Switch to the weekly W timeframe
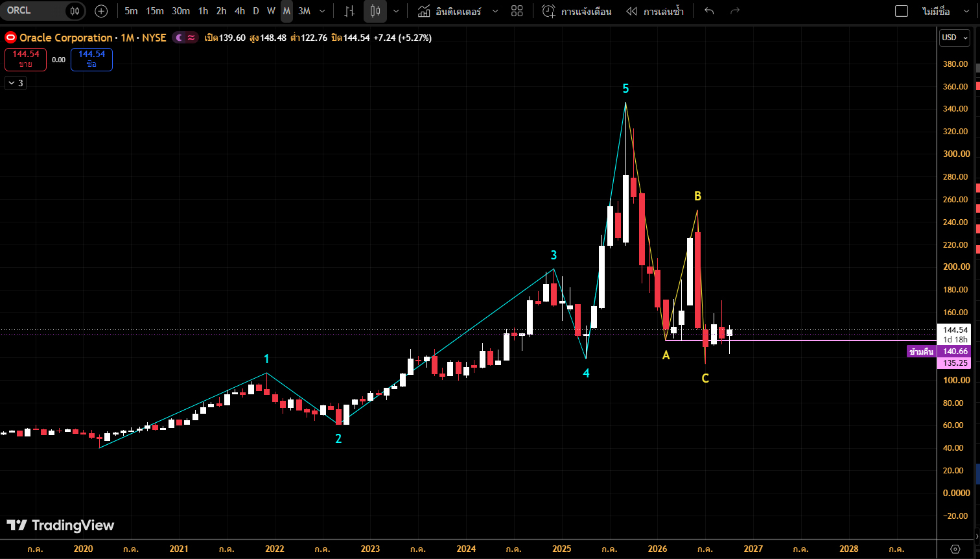 coord(271,10)
